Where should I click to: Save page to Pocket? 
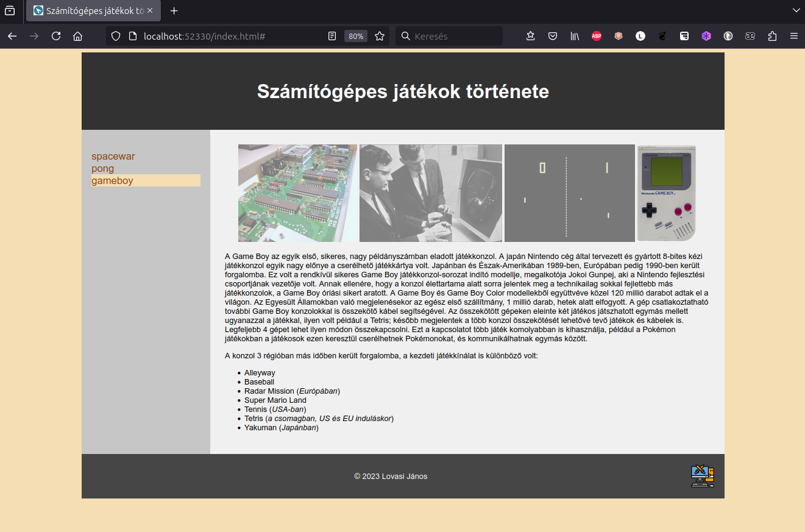553,36
